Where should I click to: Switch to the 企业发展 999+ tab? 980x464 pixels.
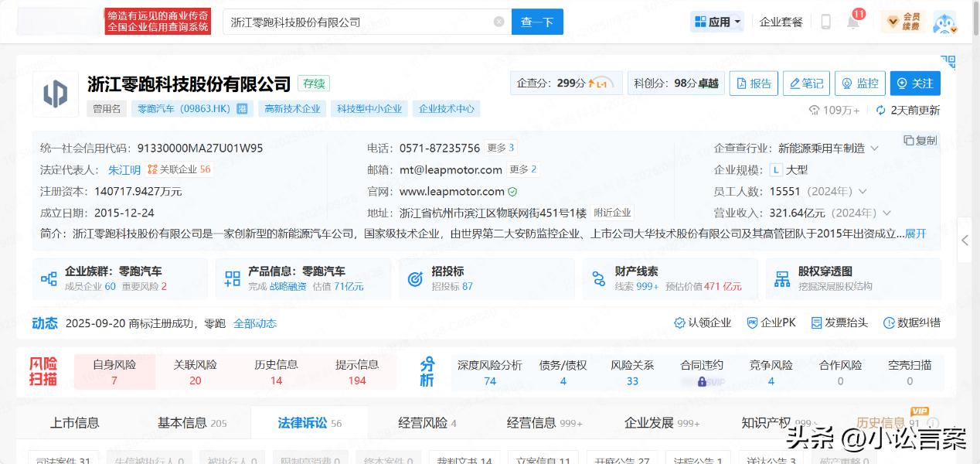pos(662,423)
